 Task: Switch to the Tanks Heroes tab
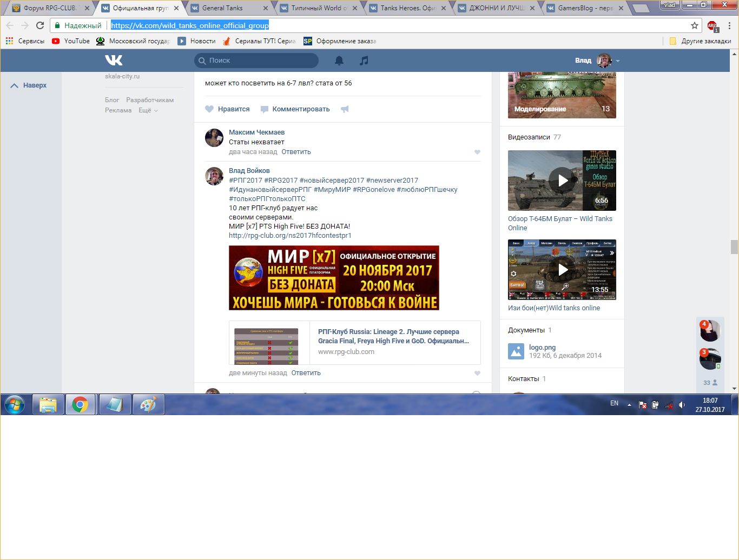(406, 8)
